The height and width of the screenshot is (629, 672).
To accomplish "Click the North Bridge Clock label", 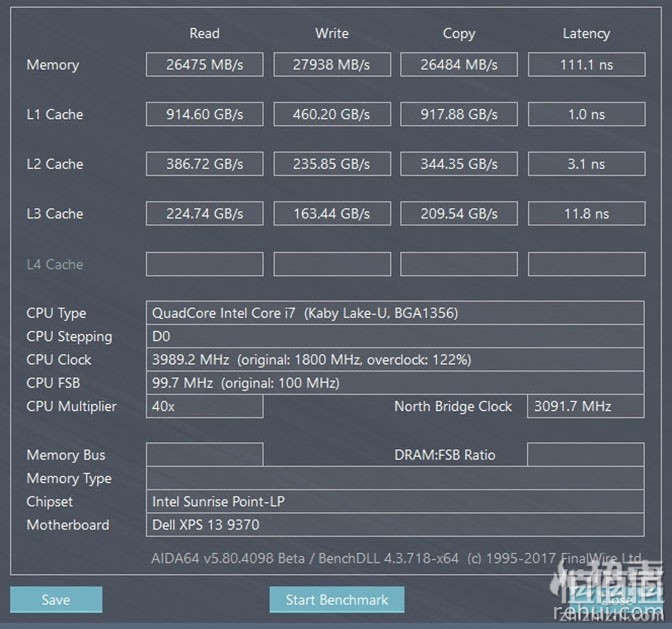I will pyautogui.click(x=453, y=406).
